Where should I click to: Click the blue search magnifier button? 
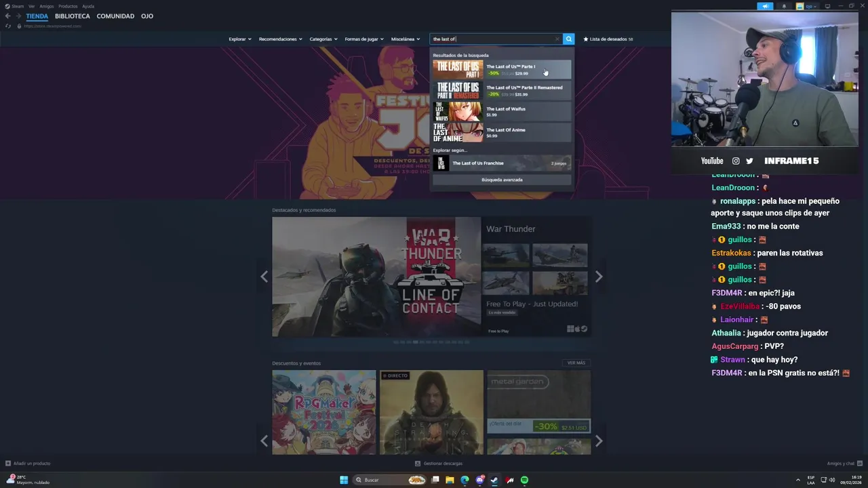pyautogui.click(x=569, y=39)
